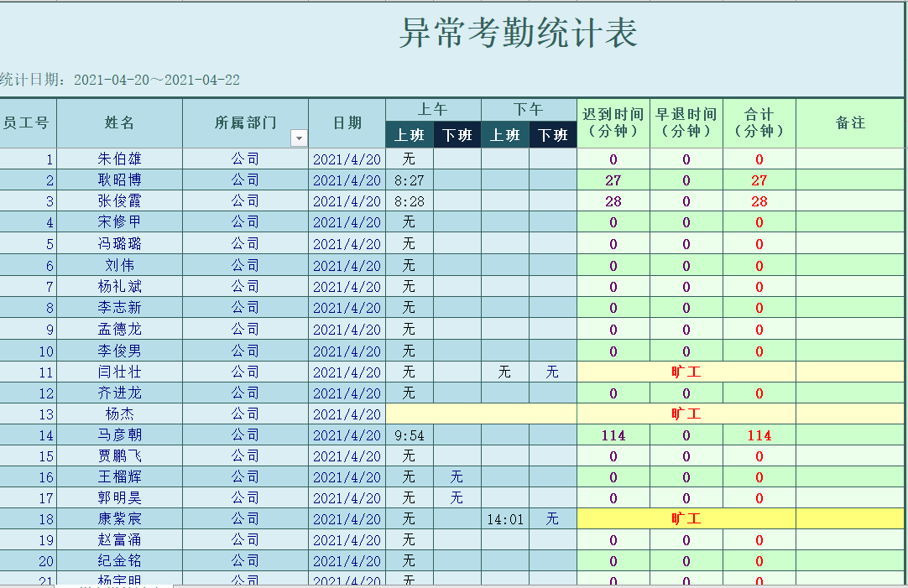The width and height of the screenshot is (908, 588).
Task: Select the name cell 张俊霞
Action: click(120, 200)
